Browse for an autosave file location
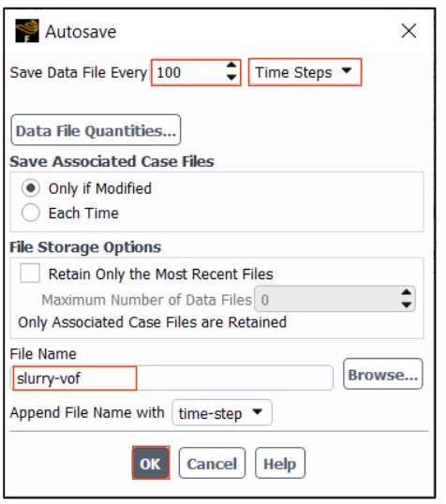Screen dimensions: 446x504 click(x=382, y=374)
